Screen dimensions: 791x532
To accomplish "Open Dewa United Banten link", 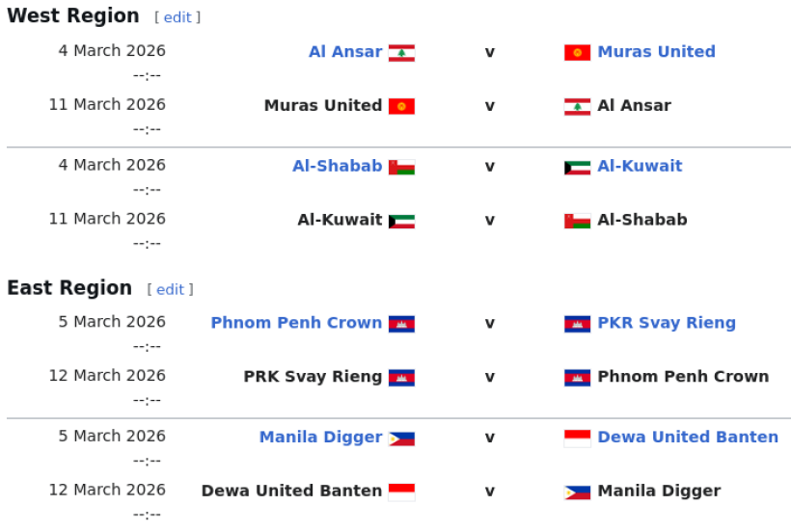I will point(688,438).
